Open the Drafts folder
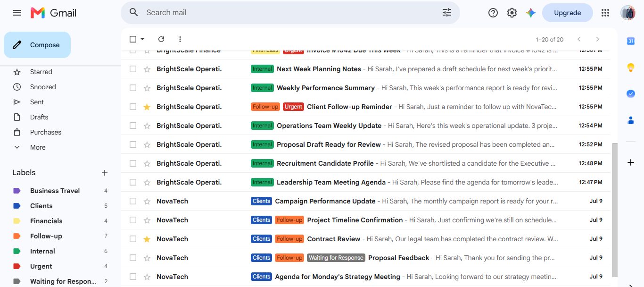The height and width of the screenshot is (287, 644). (x=39, y=117)
